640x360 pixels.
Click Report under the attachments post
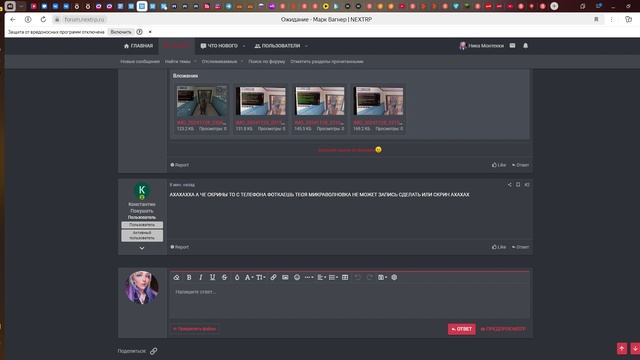coord(180,165)
